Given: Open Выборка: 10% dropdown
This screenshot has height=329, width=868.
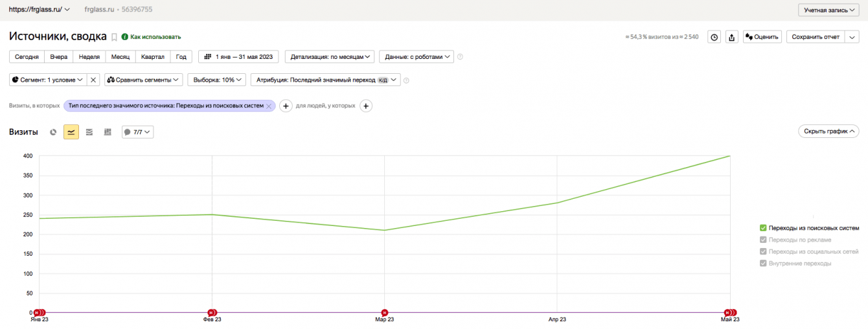Looking at the screenshot, I should coord(217,80).
